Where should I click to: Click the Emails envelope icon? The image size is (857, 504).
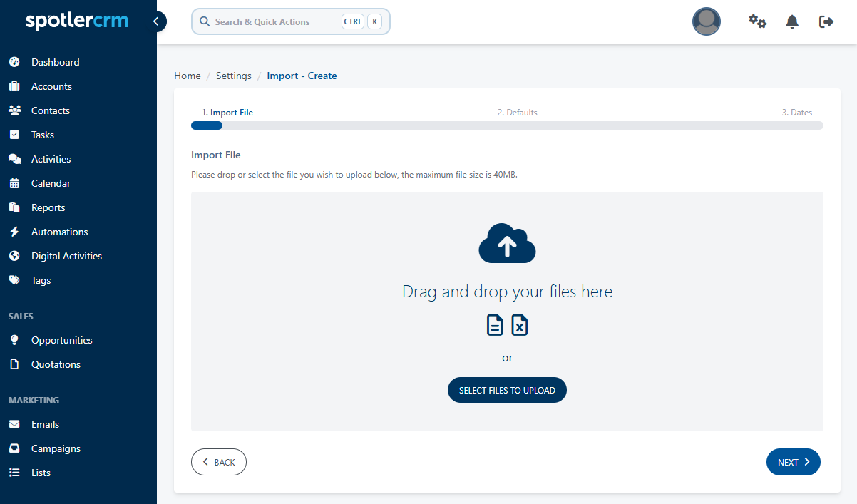(x=14, y=424)
